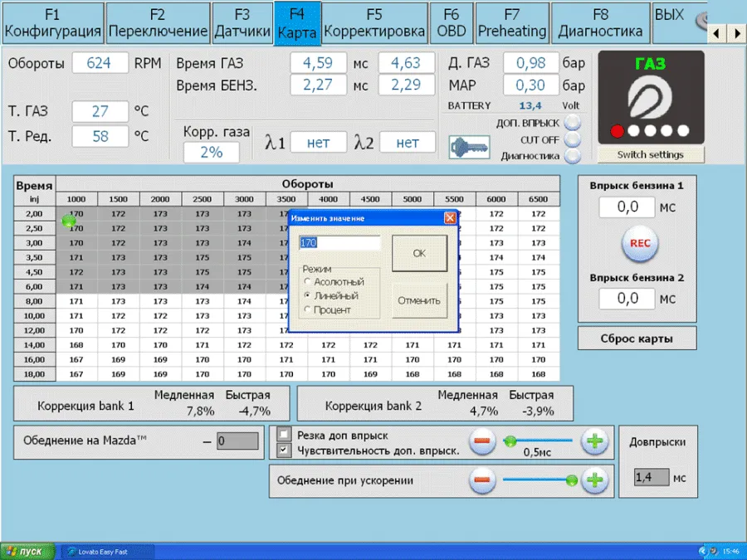Select the Процент mode radio button
The height and width of the screenshot is (560, 747).
[x=308, y=310]
